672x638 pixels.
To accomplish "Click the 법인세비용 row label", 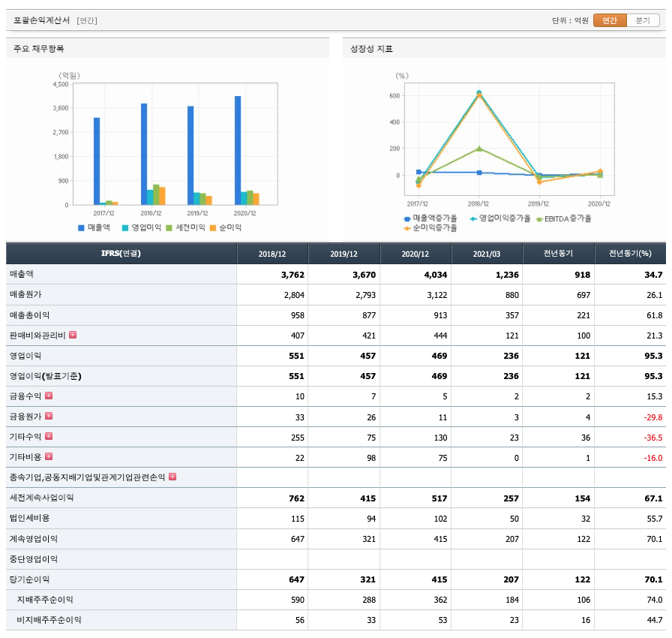I will point(29,518).
